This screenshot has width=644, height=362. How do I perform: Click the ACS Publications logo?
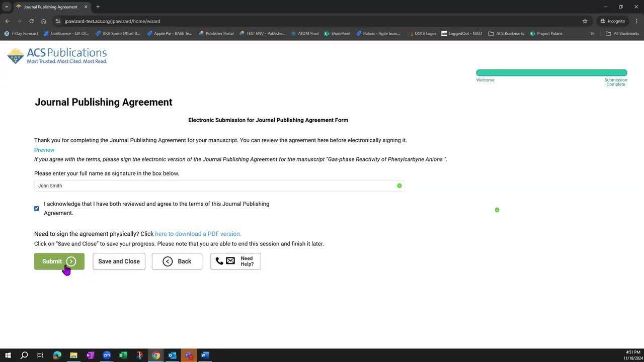57,56
